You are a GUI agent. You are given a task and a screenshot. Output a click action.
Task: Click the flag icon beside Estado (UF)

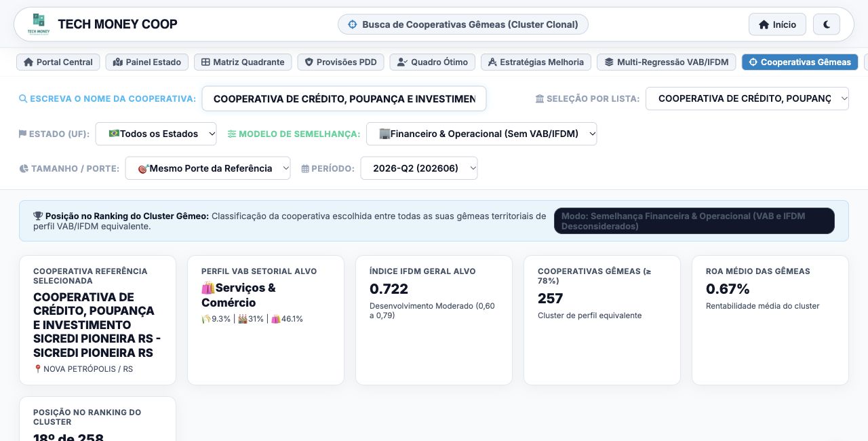click(22, 134)
